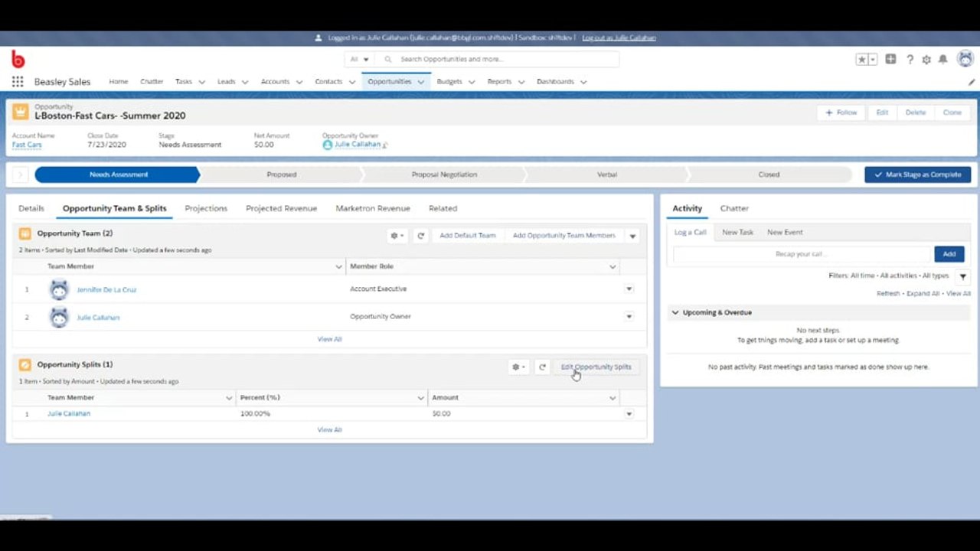This screenshot has height=551, width=980.
Task: Open the Reports nav dropdown arrow
Action: click(521, 82)
